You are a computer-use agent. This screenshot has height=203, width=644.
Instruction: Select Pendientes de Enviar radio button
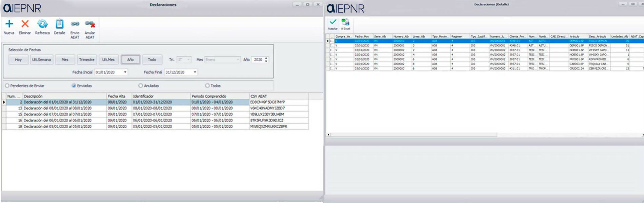click(x=7, y=86)
